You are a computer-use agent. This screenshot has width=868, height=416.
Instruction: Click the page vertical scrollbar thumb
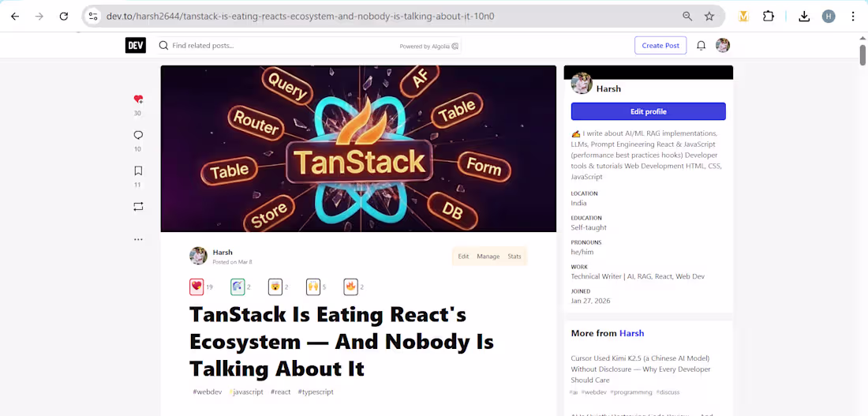click(862, 54)
